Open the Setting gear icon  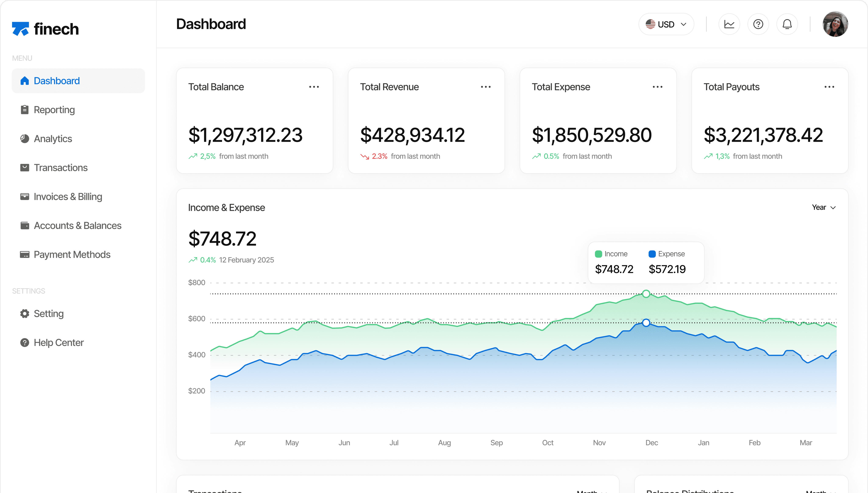25,314
